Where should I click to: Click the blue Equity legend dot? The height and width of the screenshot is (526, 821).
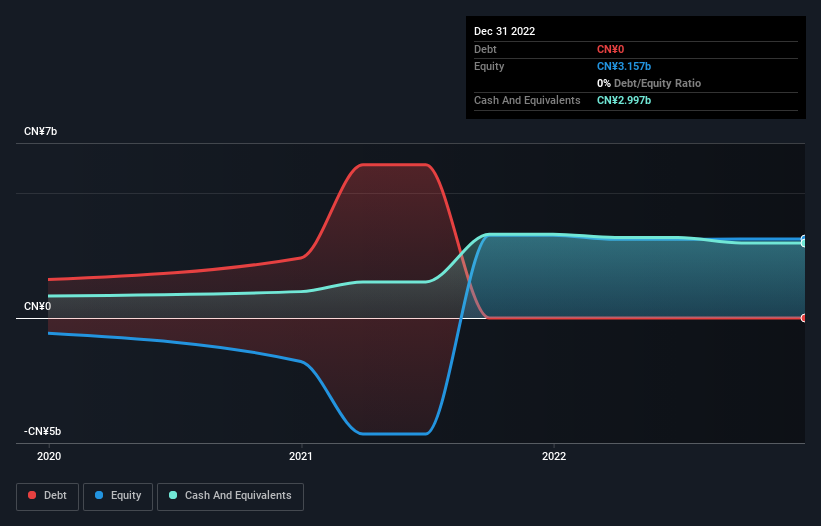[x=99, y=495]
